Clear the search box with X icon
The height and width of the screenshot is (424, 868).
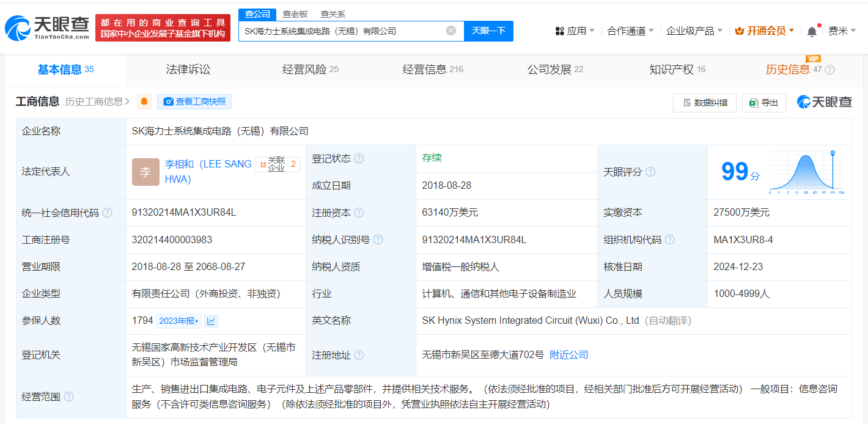coord(451,31)
